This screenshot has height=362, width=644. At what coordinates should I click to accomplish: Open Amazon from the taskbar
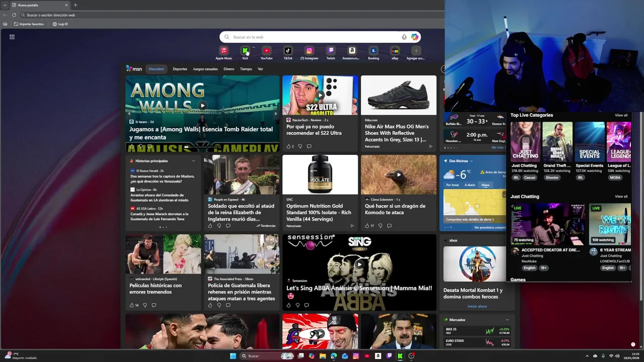pyautogui.click(x=378, y=356)
